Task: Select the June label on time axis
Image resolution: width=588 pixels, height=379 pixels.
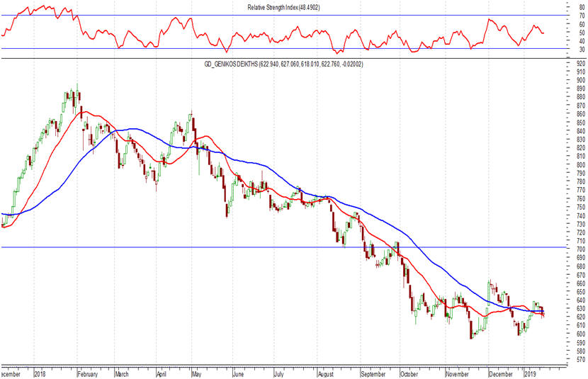Action: pos(238,374)
